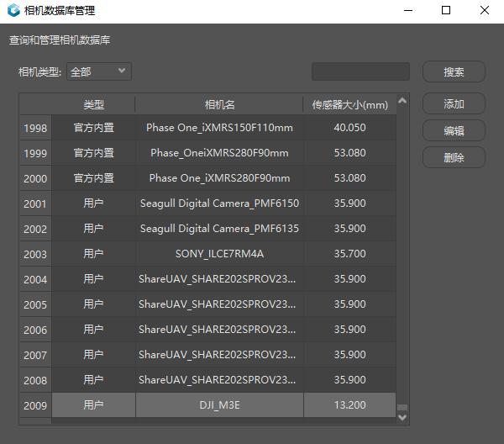Select row header 2008
504x444 pixels.
coord(35,380)
